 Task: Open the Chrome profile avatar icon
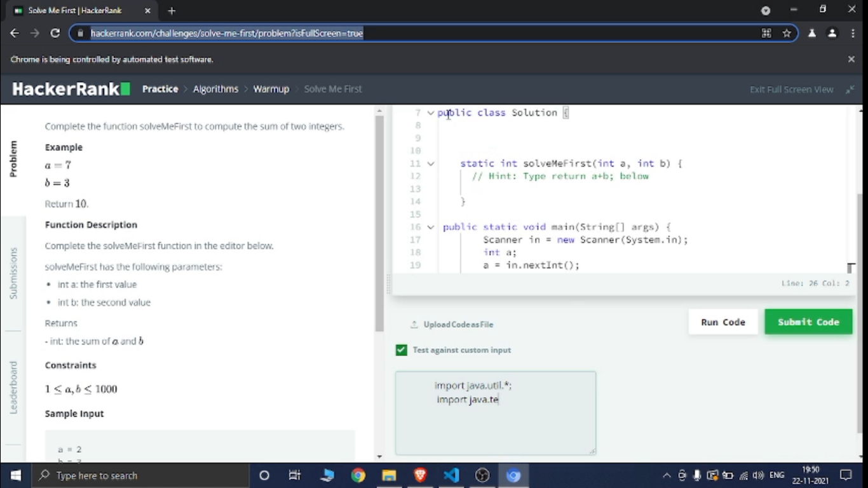[832, 33]
